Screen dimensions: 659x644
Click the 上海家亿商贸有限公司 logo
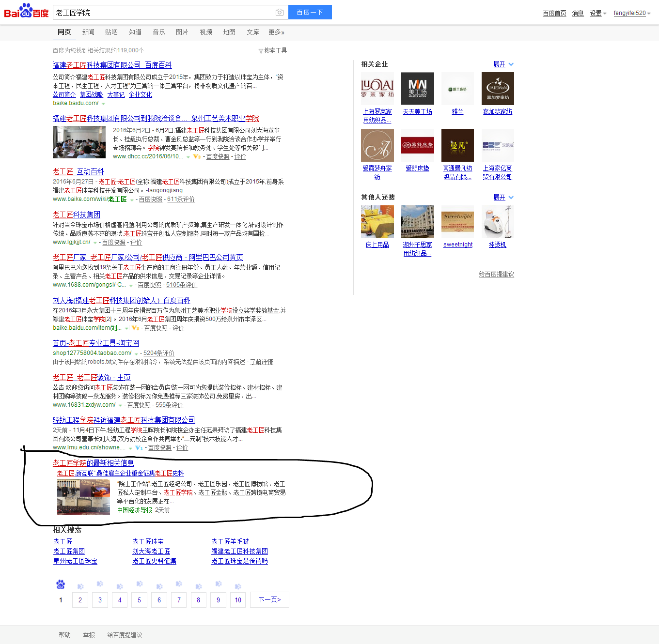point(498,145)
